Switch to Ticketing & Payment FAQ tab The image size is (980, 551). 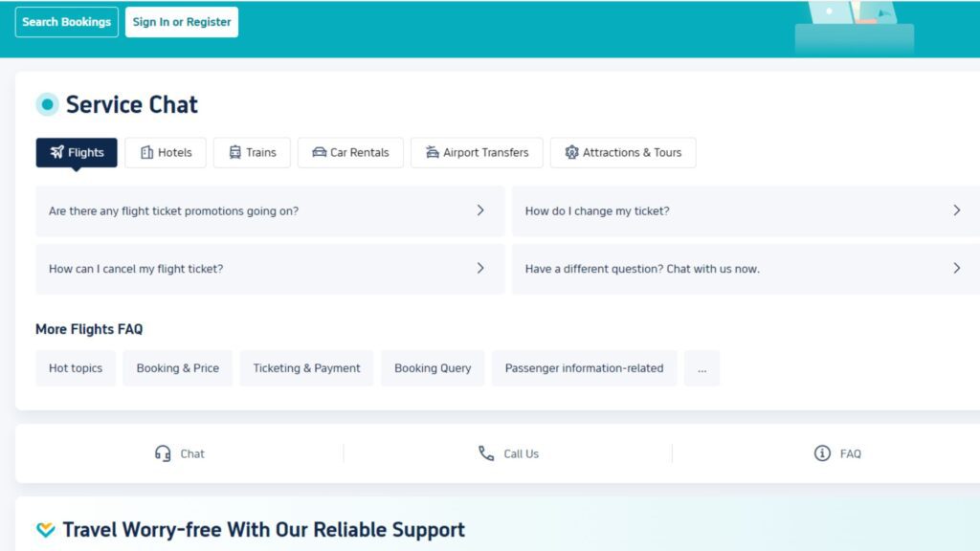point(306,368)
